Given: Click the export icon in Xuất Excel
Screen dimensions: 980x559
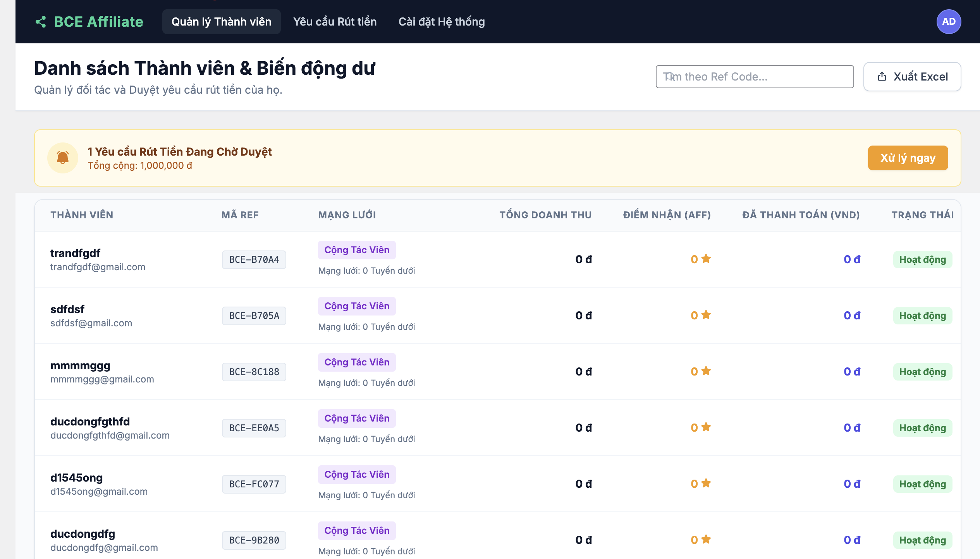Looking at the screenshot, I should click(x=882, y=77).
